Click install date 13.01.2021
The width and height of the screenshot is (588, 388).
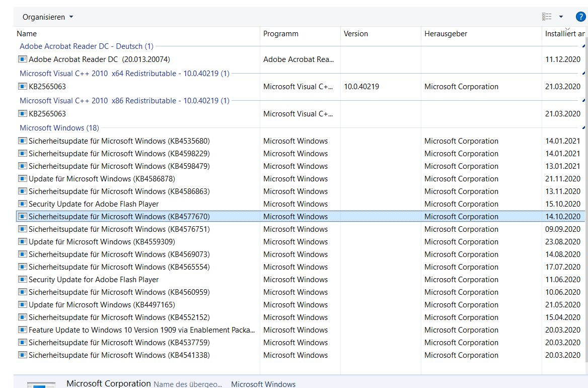click(563, 166)
